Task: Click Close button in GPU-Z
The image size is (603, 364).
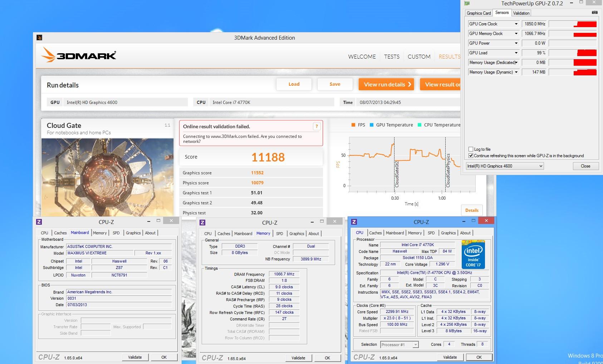Action: [x=585, y=166]
